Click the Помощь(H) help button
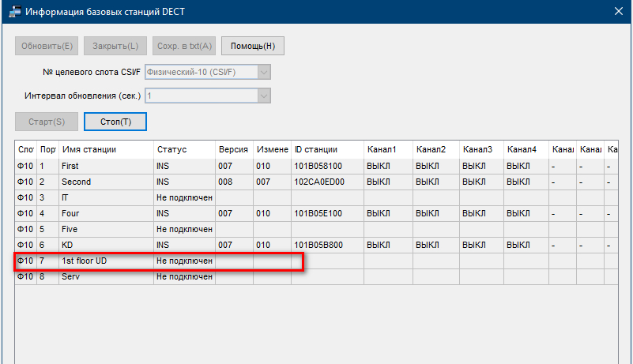The width and height of the screenshot is (633, 364). [x=253, y=46]
